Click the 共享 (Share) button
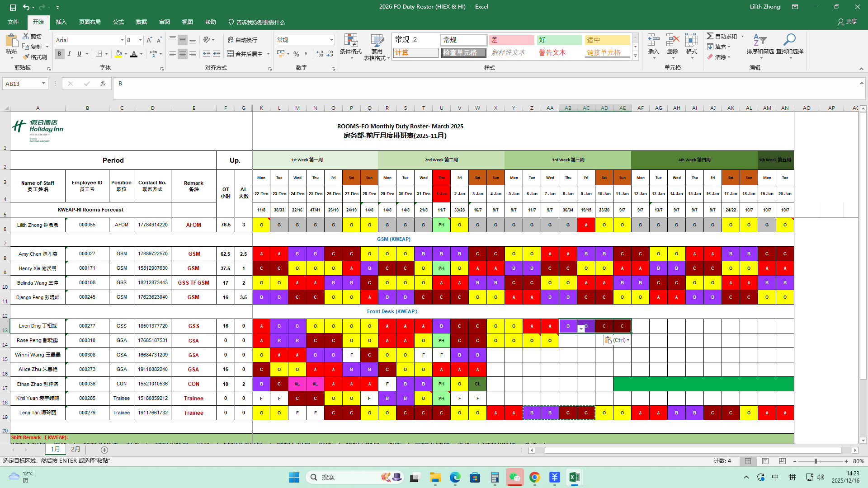868x488 pixels. pyautogui.click(x=847, y=22)
